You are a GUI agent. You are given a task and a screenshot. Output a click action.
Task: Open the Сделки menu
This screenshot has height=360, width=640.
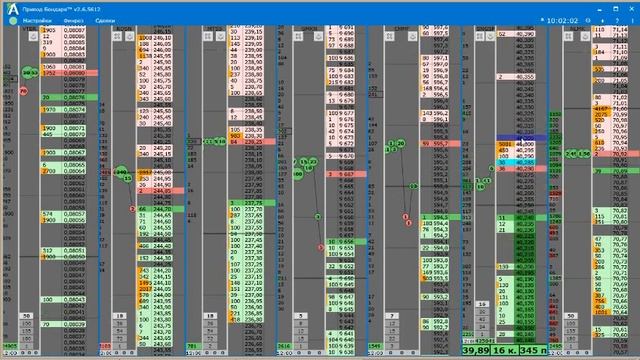105,20
